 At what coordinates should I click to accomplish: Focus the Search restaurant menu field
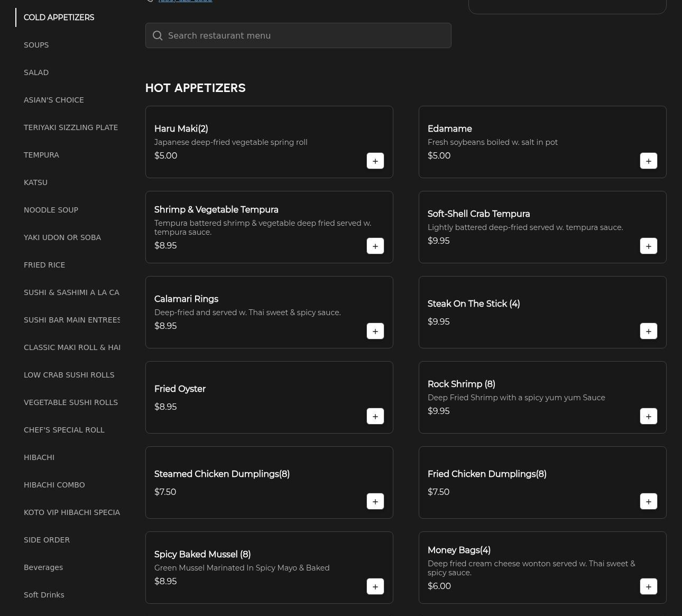pos(307,35)
